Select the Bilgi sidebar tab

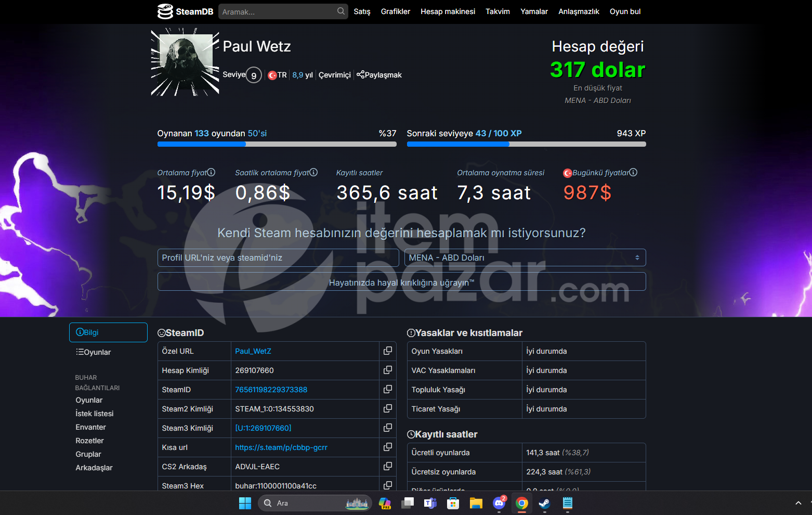[108, 332]
